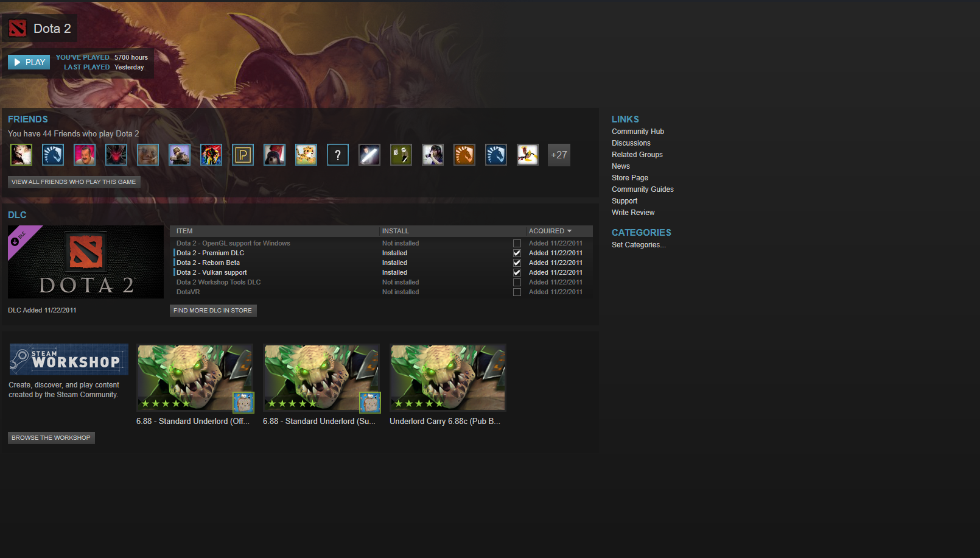
Task: Open the yellow P logo friend avatar
Action: pos(243,155)
